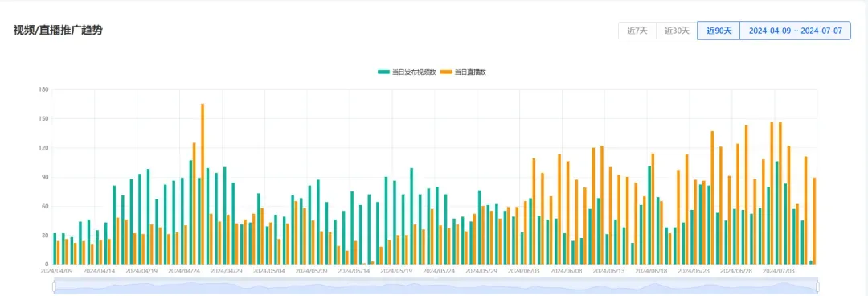Click the right handle of the chart zoom slider

[817, 286]
